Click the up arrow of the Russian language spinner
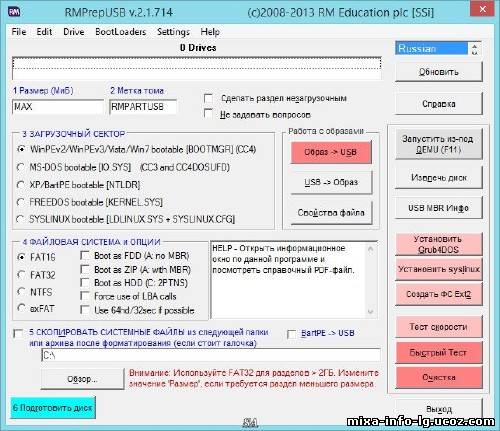The image size is (500, 431). click(475, 46)
